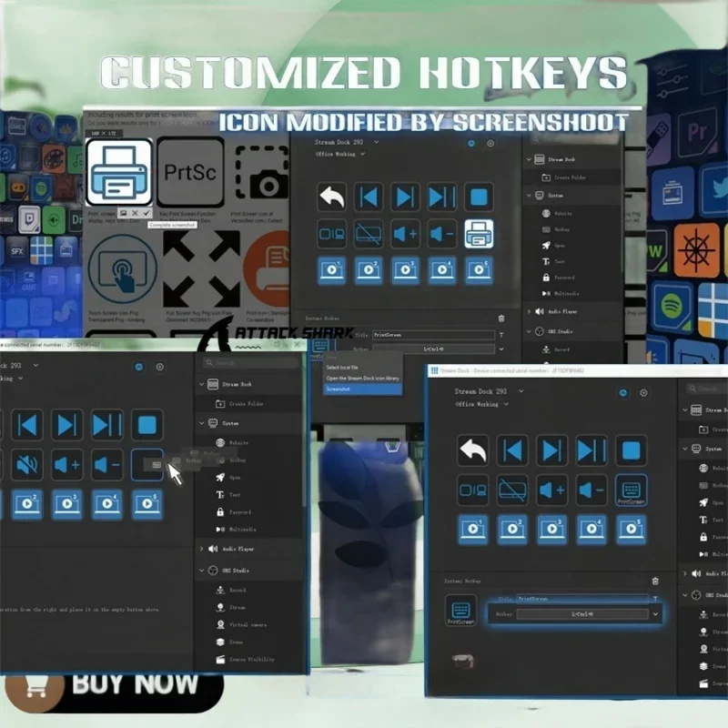Select the PrtSc key image thumbnail
Screen dimensions: 728x728
pos(190,172)
